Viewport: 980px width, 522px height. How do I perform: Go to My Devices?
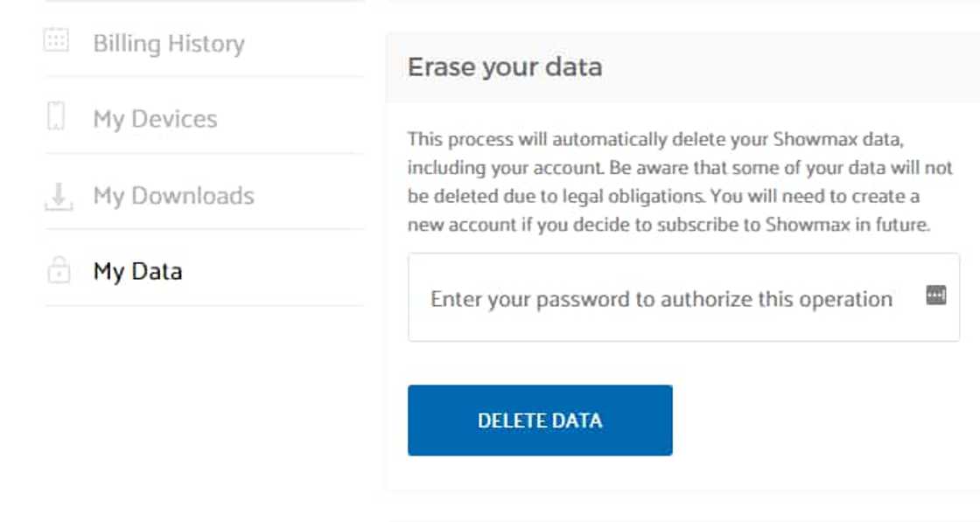(x=155, y=119)
